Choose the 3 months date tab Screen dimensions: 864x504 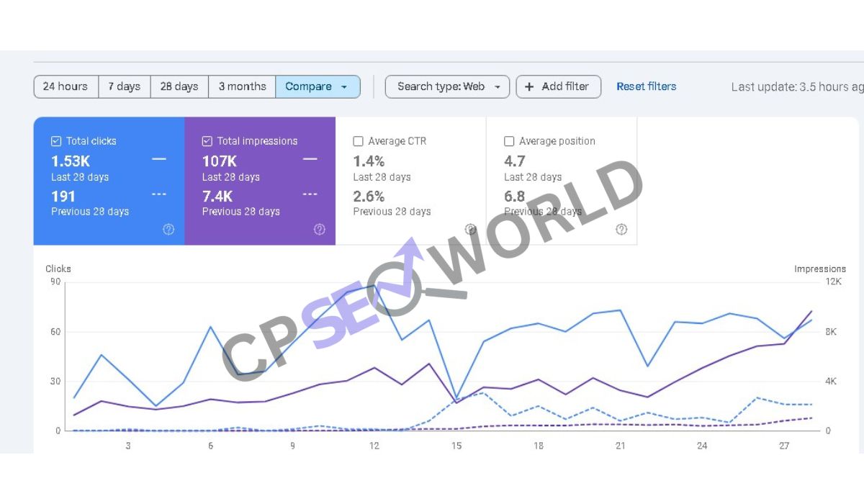click(x=242, y=86)
